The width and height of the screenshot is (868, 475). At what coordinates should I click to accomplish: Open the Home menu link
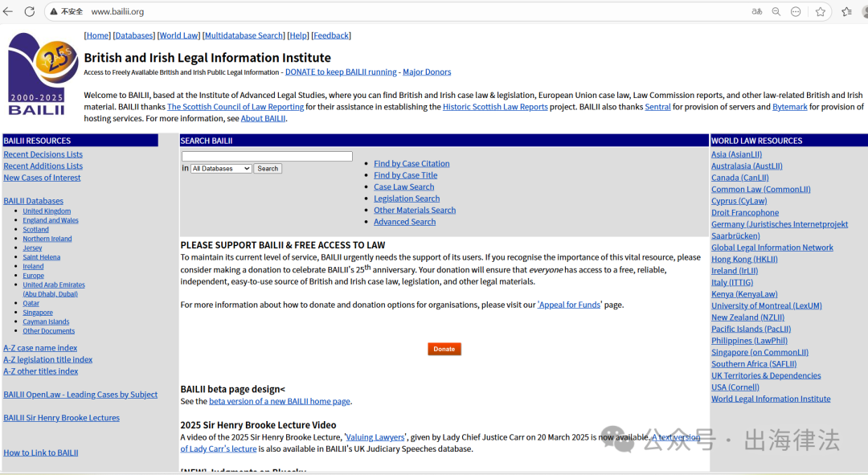pyautogui.click(x=97, y=35)
